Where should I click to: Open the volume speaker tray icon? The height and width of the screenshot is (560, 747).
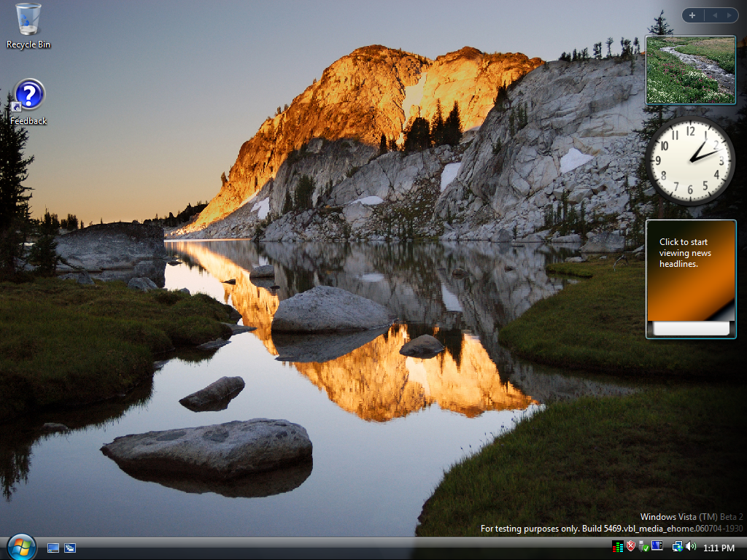pyautogui.click(x=691, y=547)
